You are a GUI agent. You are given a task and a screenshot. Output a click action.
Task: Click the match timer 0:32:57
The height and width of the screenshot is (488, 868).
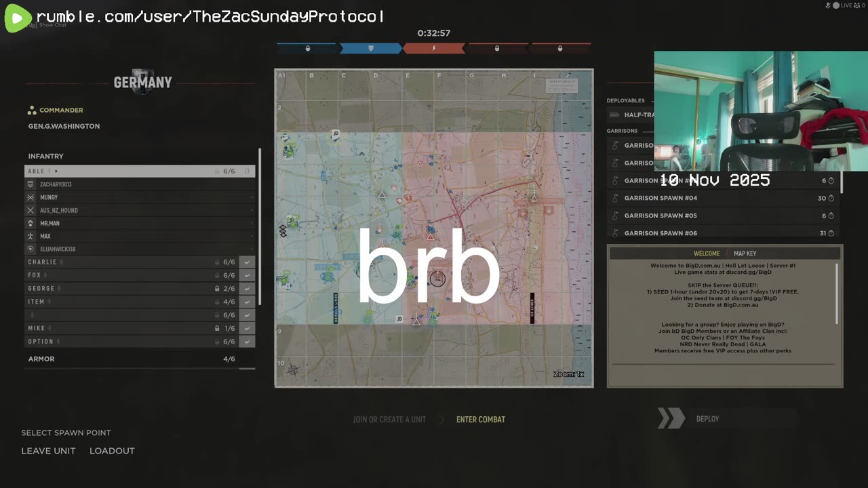[434, 33]
